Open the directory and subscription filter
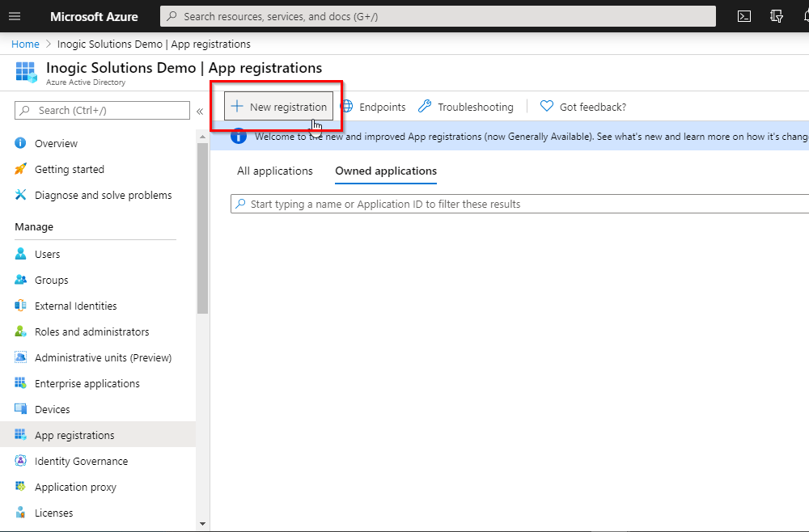The image size is (809, 532). [x=776, y=15]
